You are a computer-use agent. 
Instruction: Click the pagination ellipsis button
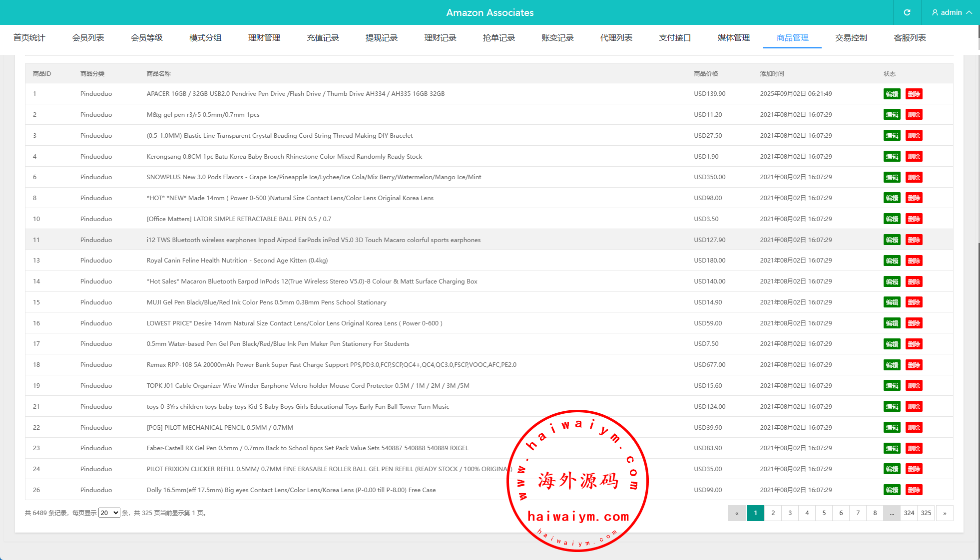click(892, 513)
